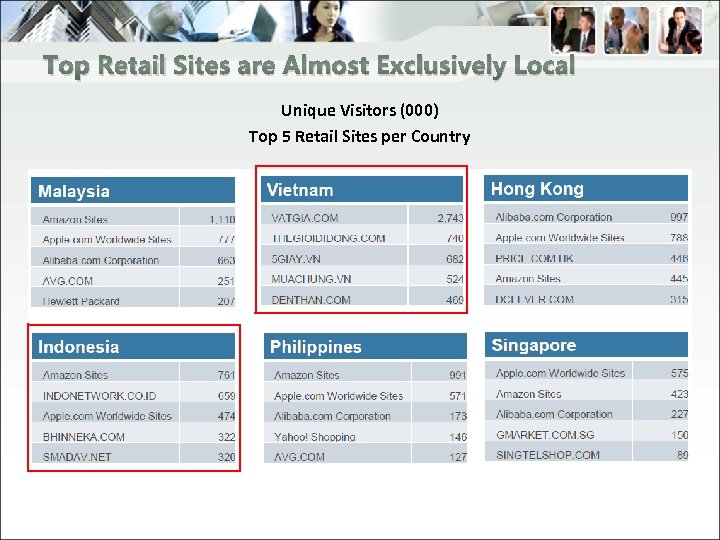Click photo thumbnail showing the bald man
This screenshot has width=720, height=540.
click(626, 30)
